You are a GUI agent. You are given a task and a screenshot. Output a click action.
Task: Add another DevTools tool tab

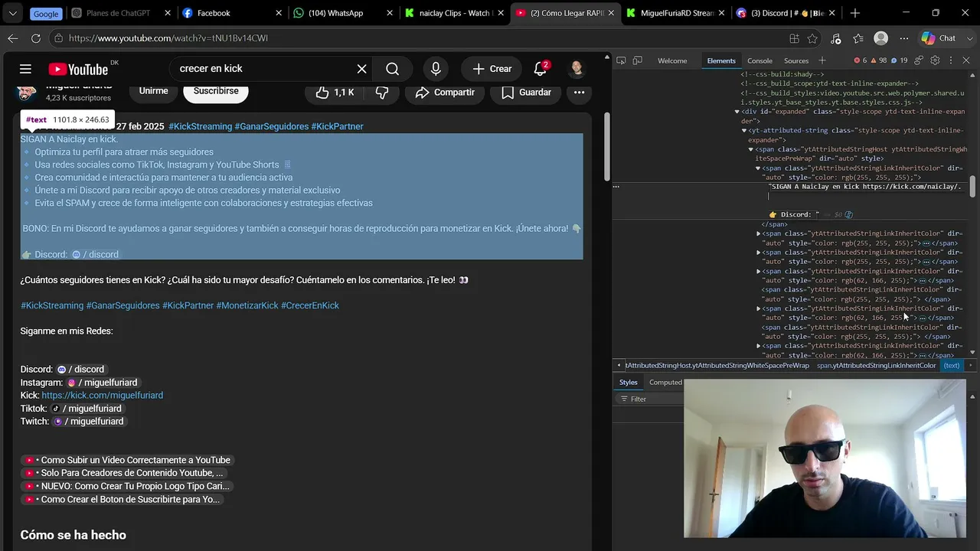tap(822, 60)
